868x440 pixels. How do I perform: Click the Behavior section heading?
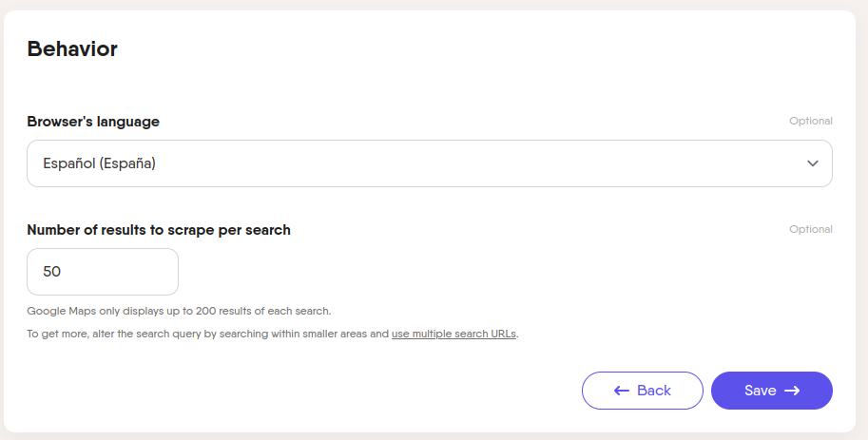tap(72, 48)
